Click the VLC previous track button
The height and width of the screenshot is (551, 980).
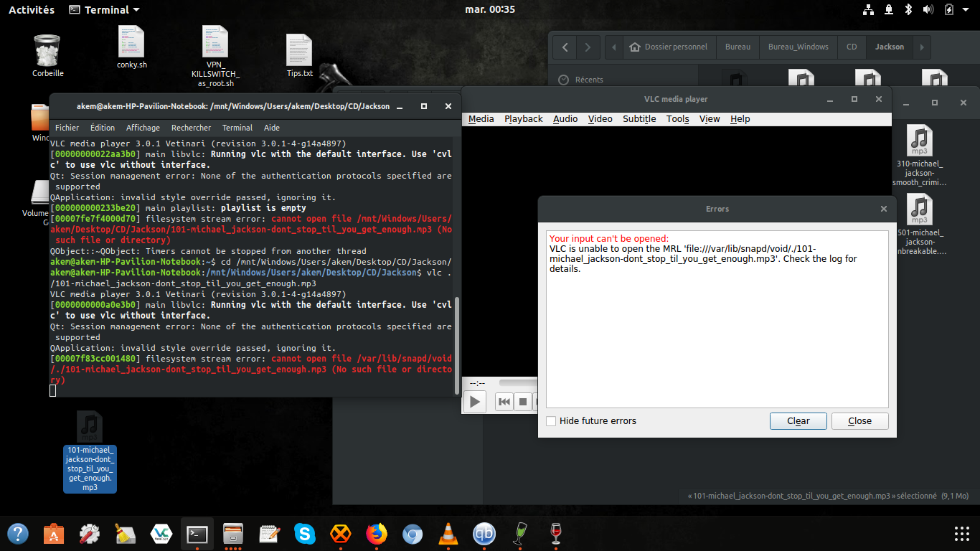[504, 402]
